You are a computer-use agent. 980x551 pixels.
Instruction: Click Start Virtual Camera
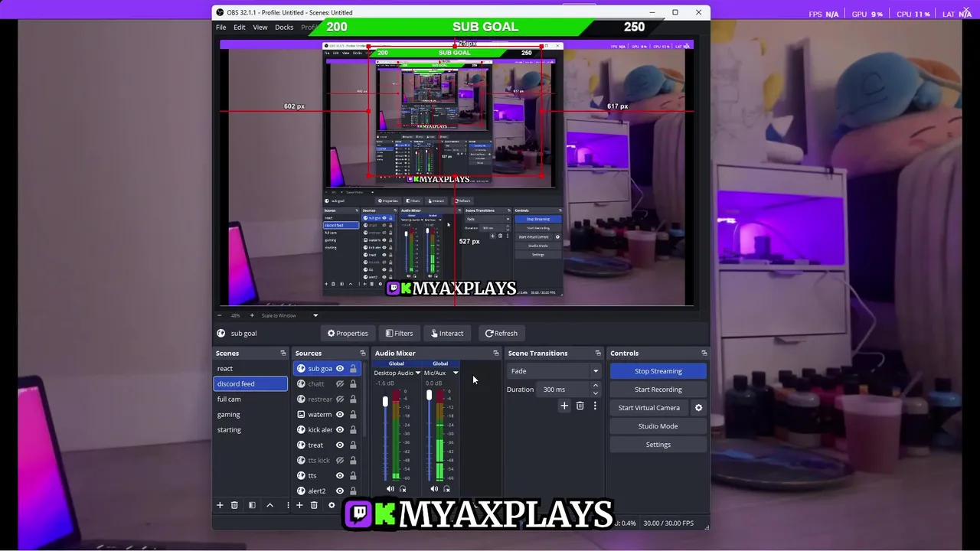(648, 408)
